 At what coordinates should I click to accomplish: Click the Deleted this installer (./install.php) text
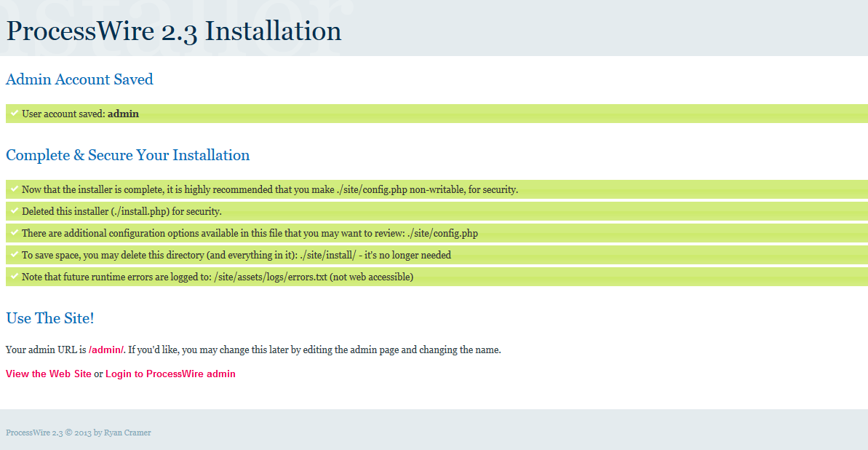click(x=122, y=211)
